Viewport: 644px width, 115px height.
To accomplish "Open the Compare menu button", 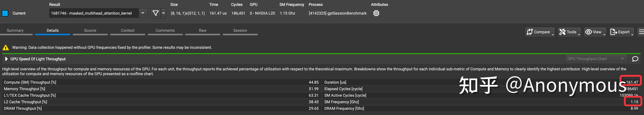I will (540, 32).
